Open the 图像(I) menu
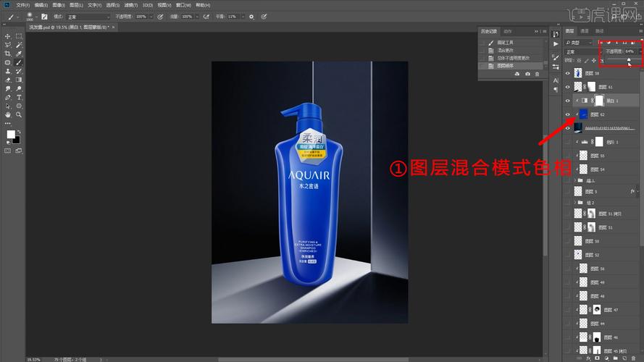 coord(59,5)
